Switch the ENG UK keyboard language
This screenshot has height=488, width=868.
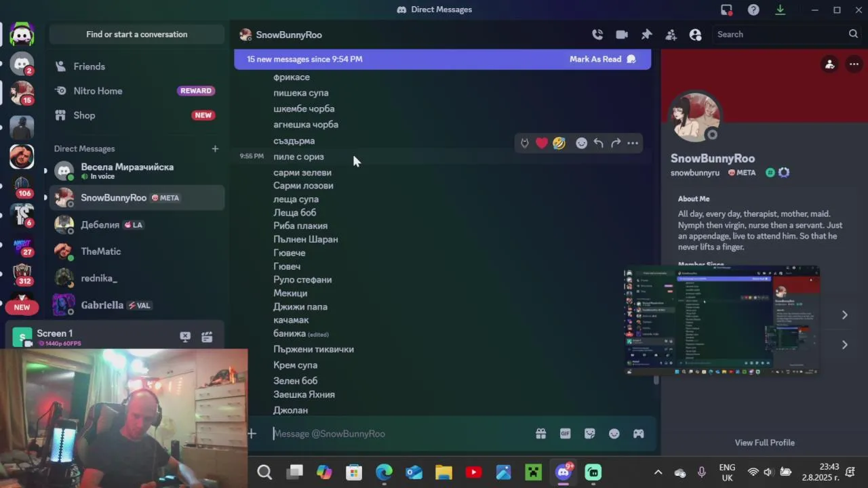tap(727, 472)
